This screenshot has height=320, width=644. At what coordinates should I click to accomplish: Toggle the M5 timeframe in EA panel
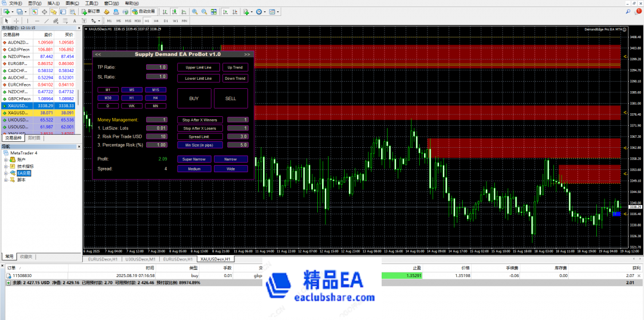[x=132, y=90]
